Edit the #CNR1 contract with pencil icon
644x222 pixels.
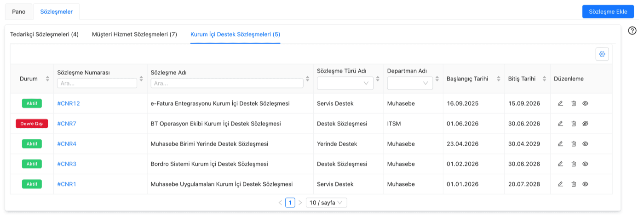tap(560, 184)
